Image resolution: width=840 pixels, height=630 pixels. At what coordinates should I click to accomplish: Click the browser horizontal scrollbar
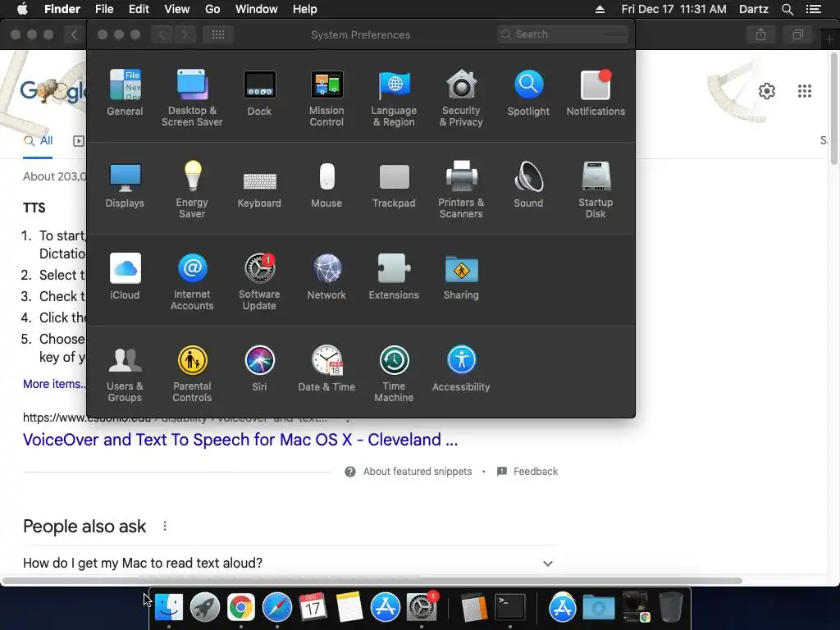tap(372, 581)
